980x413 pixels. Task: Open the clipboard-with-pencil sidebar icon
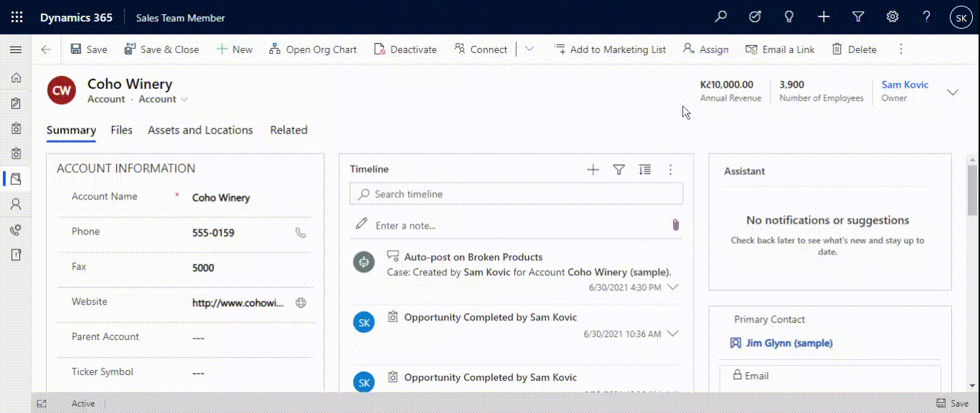(16, 103)
